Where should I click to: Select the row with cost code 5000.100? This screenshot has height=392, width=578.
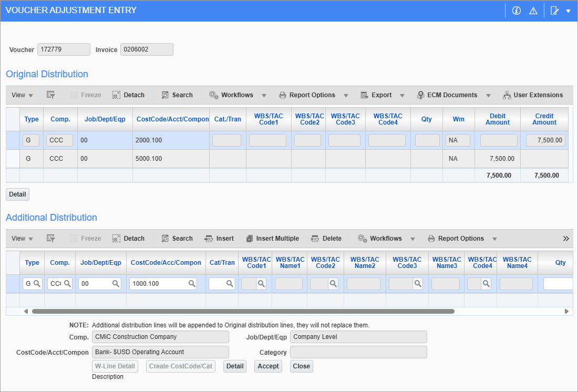(287, 159)
